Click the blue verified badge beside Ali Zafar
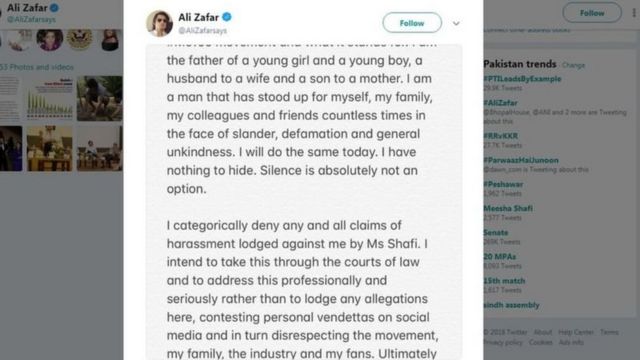This screenshot has height=360, width=640. pos(227,17)
